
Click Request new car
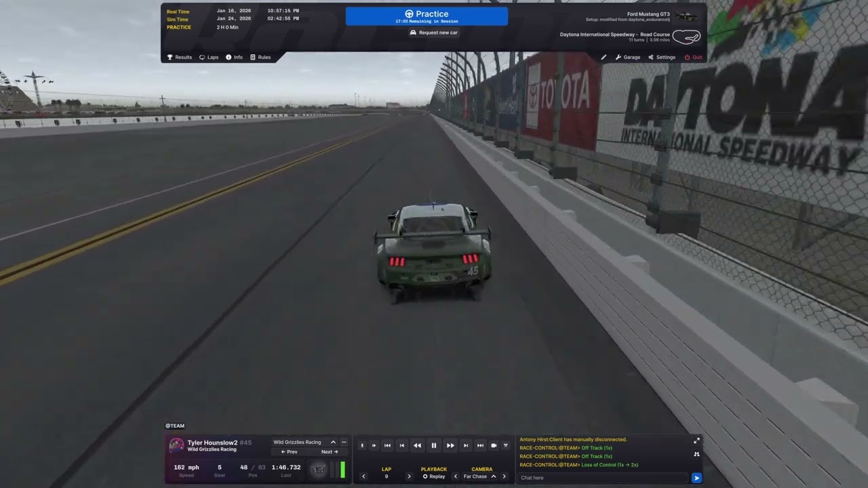click(x=434, y=33)
